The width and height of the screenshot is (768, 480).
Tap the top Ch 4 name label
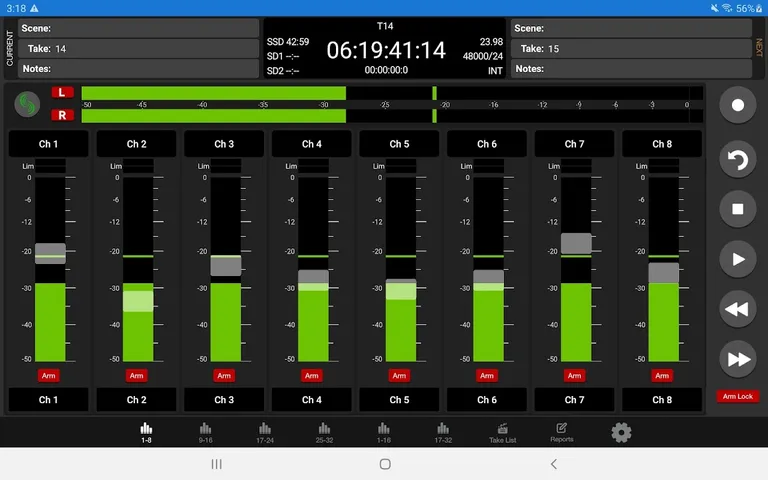coord(312,144)
